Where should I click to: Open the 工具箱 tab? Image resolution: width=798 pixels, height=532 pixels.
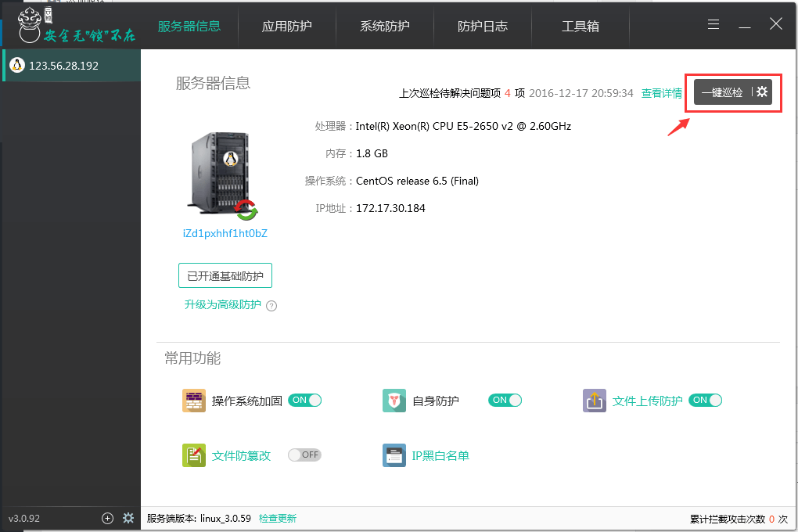pos(581,24)
